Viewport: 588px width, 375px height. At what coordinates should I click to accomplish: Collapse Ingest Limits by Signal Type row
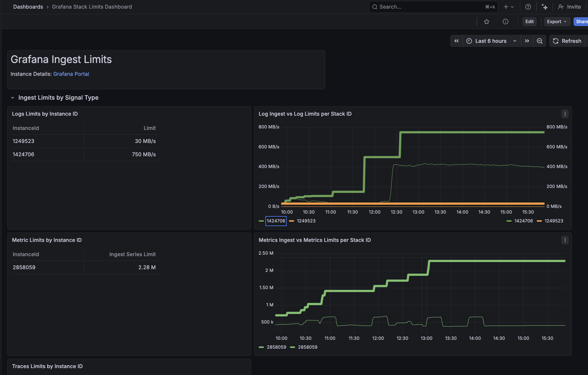click(13, 98)
